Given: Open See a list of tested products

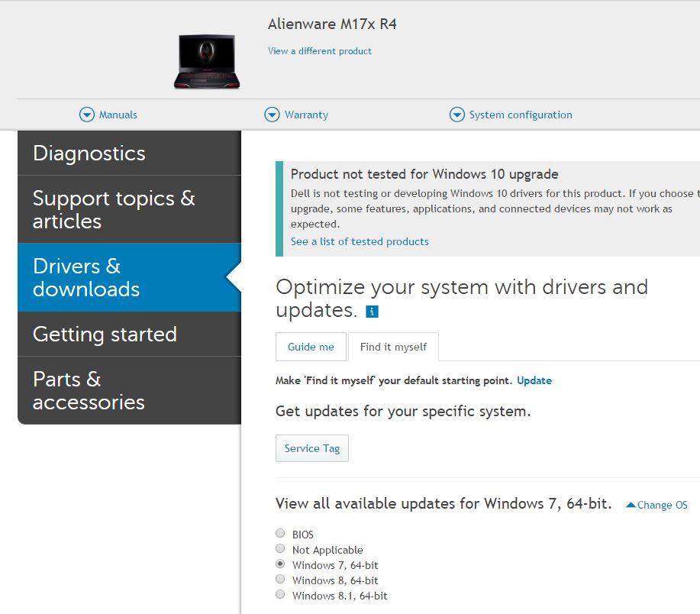Looking at the screenshot, I should pos(360,241).
